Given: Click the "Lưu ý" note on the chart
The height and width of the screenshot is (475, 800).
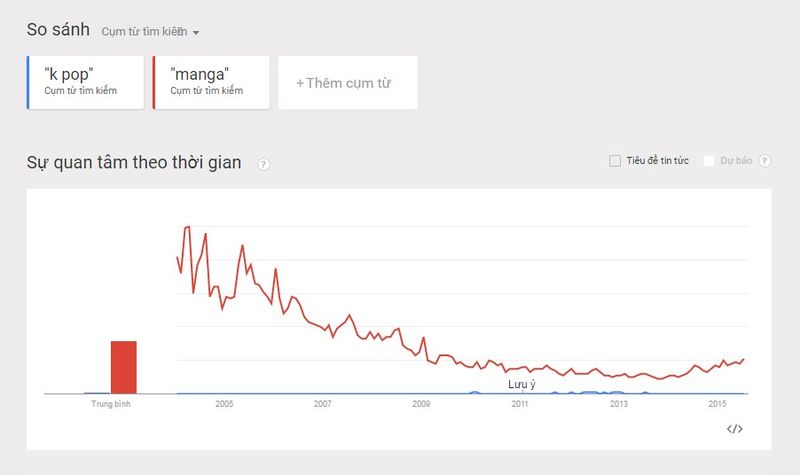Looking at the screenshot, I should click(522, 384).
